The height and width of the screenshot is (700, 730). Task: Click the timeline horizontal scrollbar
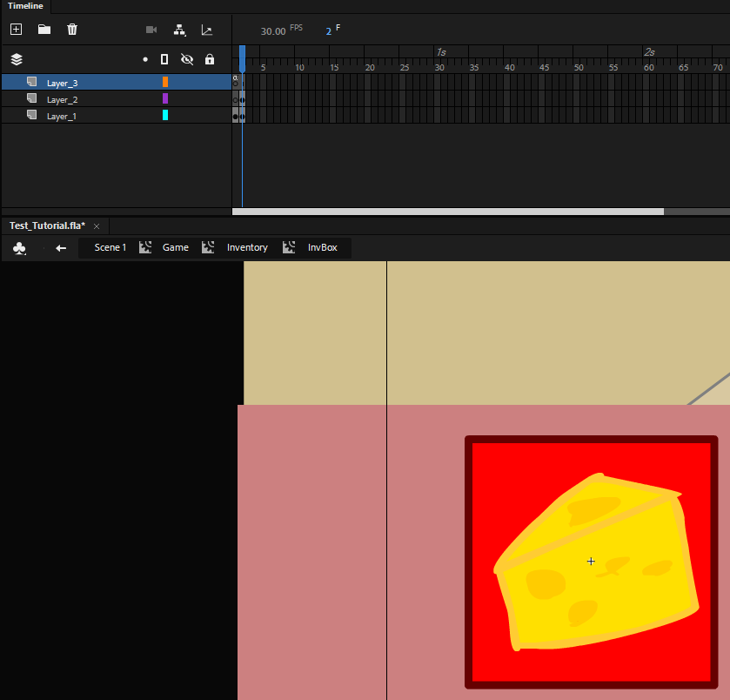tap(448, 212)
